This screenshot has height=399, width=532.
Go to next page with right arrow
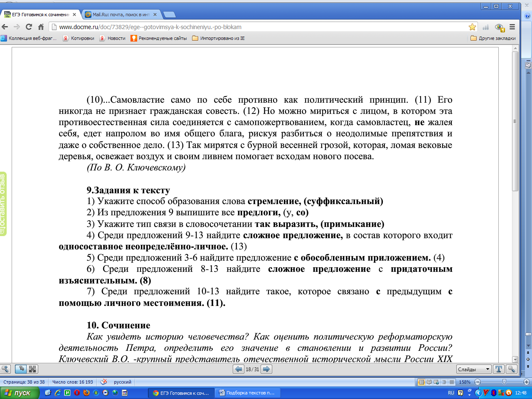[x=267, y=369]
